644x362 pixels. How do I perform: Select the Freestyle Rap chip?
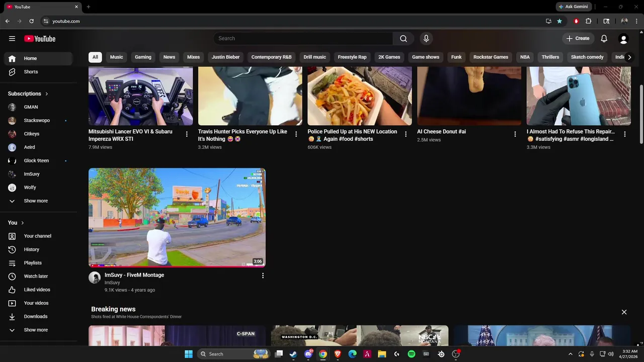tap(352, 57)
